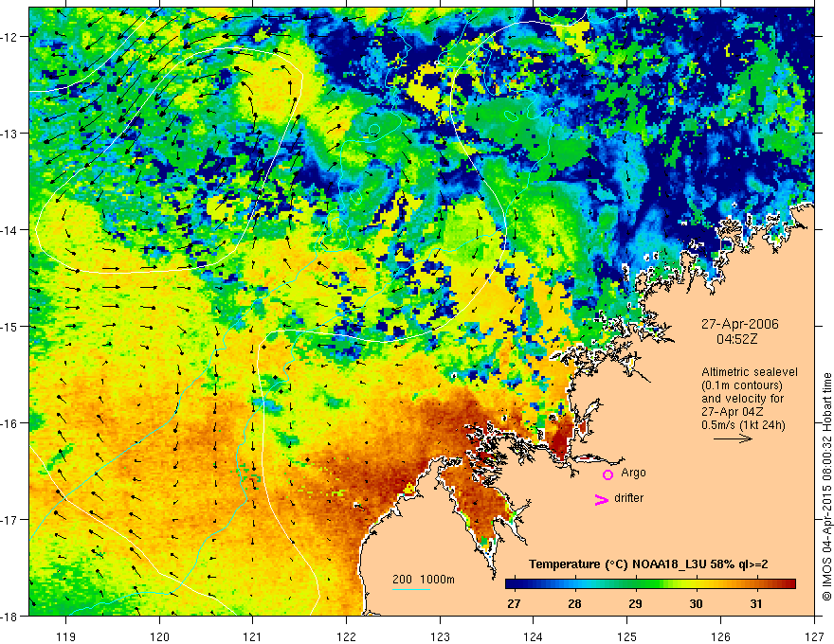Click the '28' colorbar tick label
The width and height of the screenshot is (834, 644).
[574, 603]
